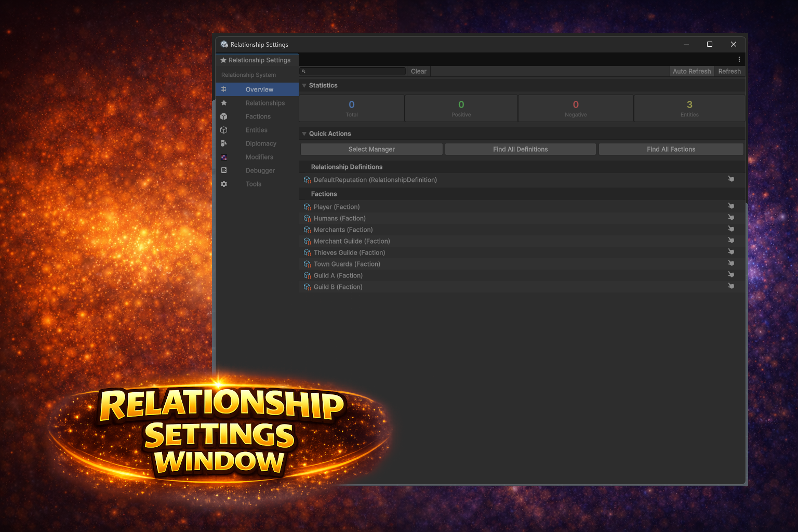Click the cube icon next to Factions
This screenshot has height=532, width=798.
pyautogui.click(x=224, y=116)
